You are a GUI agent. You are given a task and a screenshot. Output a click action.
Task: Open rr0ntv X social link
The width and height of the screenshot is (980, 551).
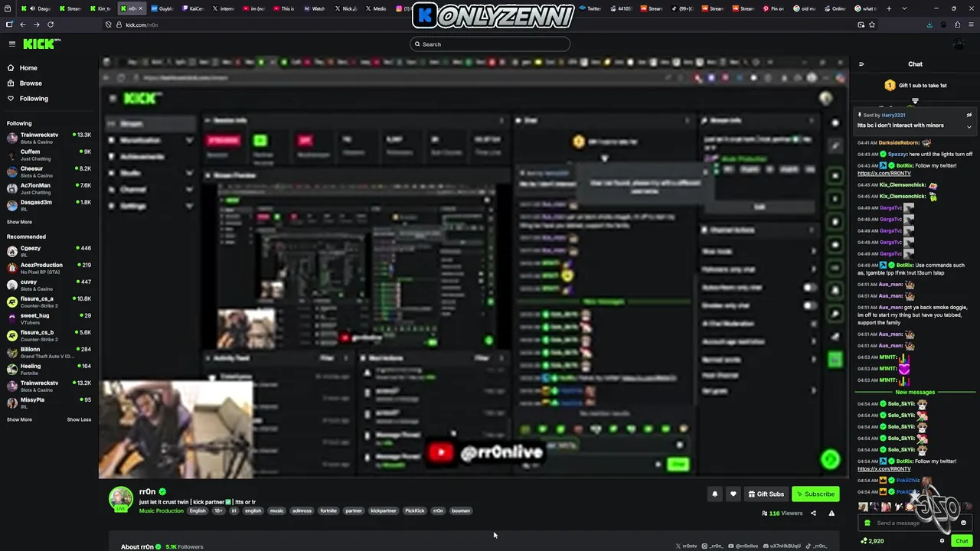click(687, 546)
